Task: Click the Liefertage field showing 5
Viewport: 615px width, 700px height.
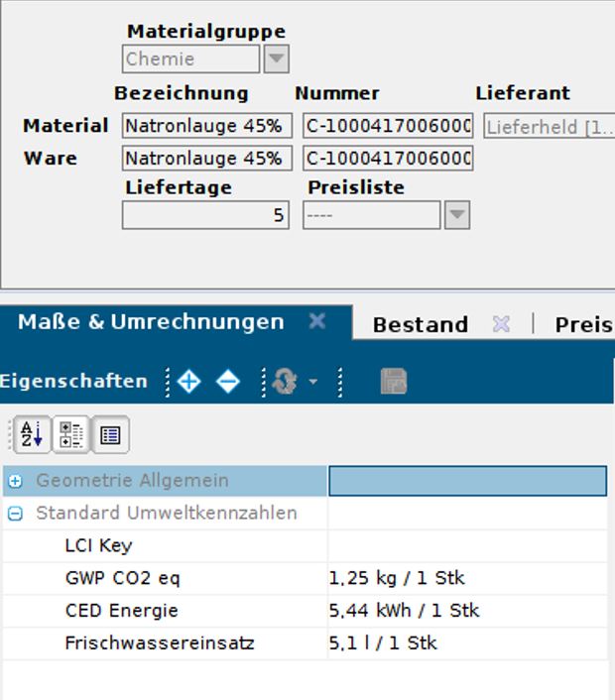Action: pyautogui.click(x=205, y=215)
